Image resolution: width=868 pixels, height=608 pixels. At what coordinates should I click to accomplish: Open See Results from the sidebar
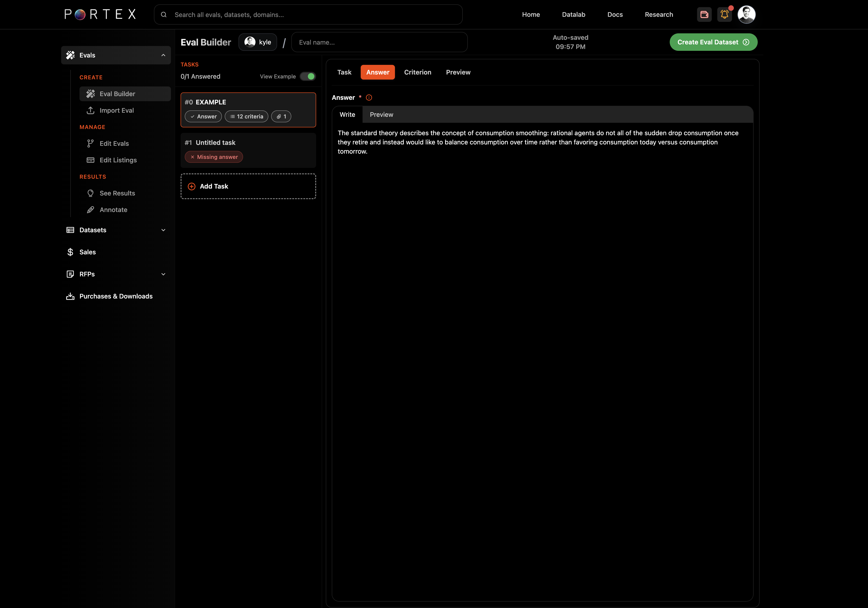click(x=117, y=193)
